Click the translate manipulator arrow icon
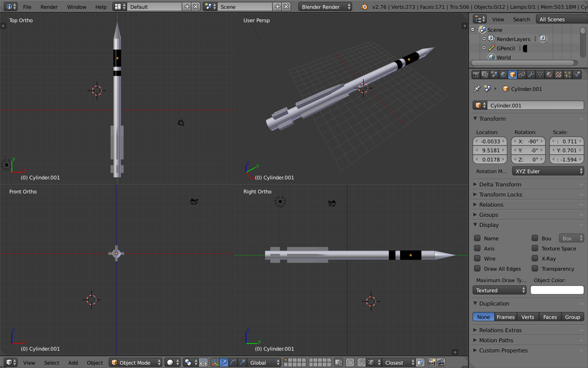The height and width of the screenshot is (368, 588). (x=224, y=362)
